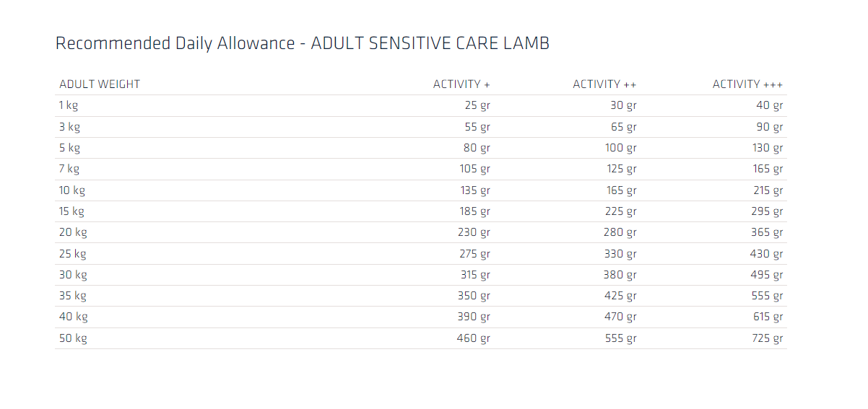The width and height of the screenshot is (868, 409).
Task: Select the 25 gr cell for 1 kg
Action: click(477, 106)
